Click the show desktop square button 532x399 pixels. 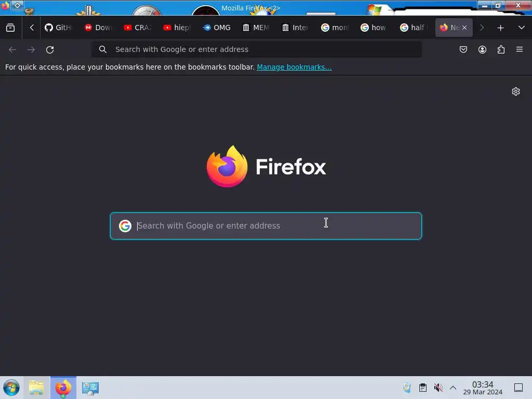point(518,388)
